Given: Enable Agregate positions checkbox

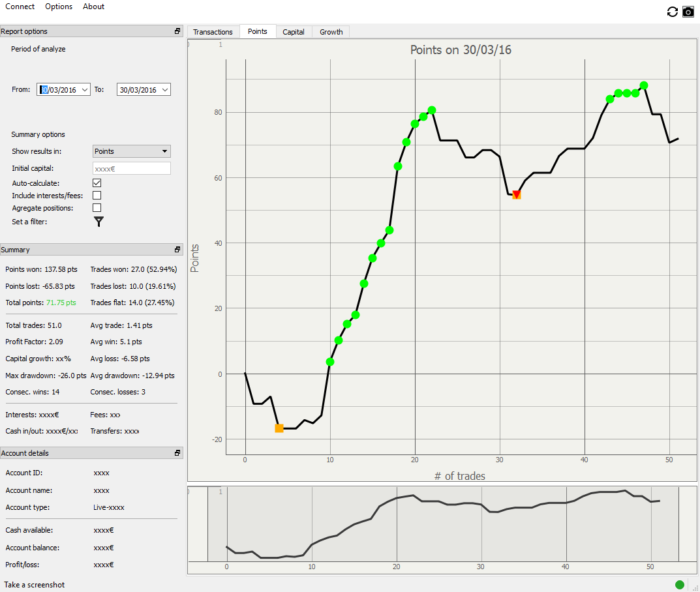Looking at the screenshot, I should [x=97, y=208].
